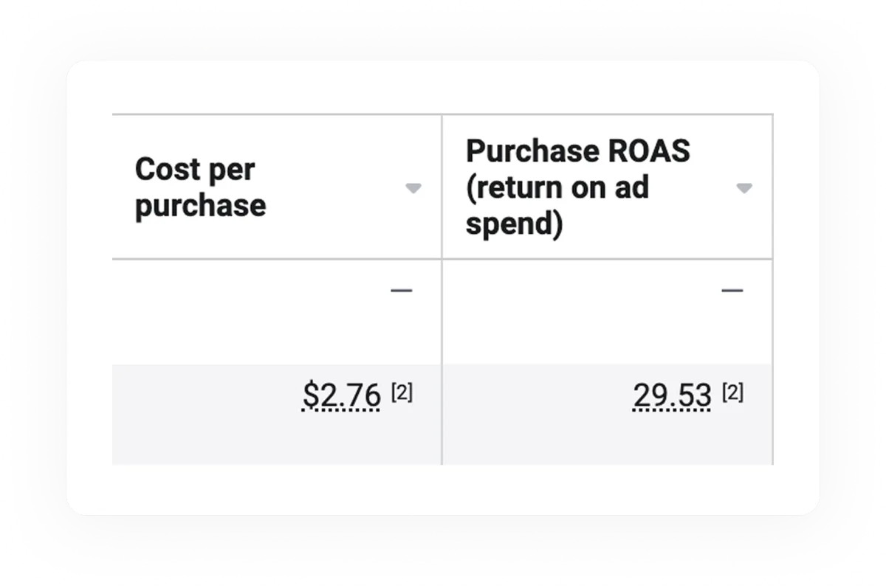Open the [2] footnote beside $2.76
The image size is (886, 588).
tap(402, 393)
